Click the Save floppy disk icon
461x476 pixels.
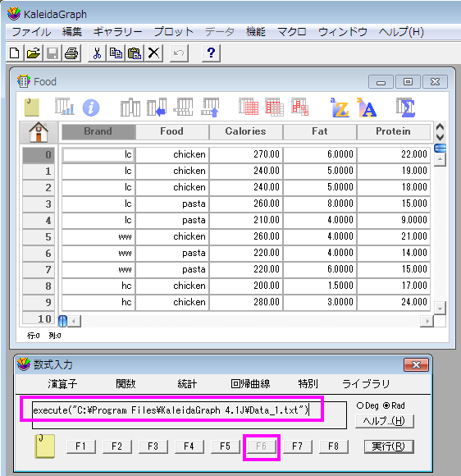(x=52, y=53)
